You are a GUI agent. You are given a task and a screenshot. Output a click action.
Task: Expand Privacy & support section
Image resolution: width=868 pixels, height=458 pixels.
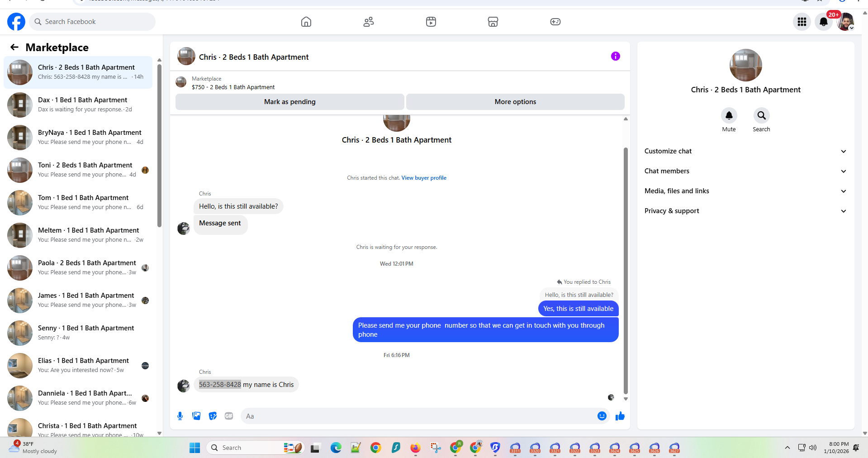(x=745, y=211)
